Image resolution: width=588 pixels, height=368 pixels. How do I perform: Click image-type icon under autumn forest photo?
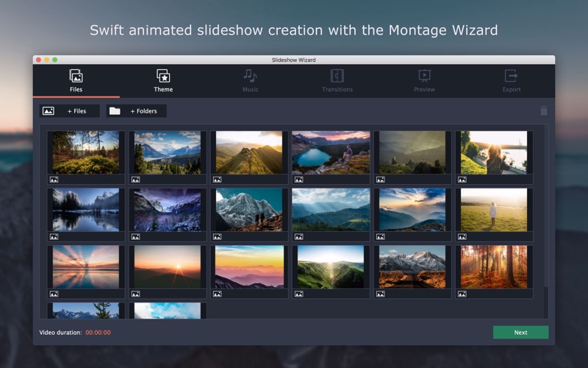(462, 294)
